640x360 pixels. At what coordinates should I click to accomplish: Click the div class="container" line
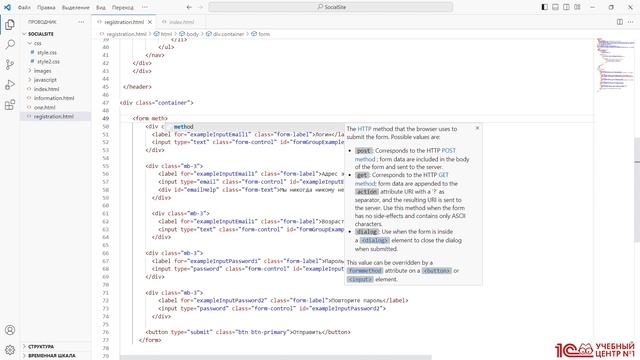point(157,103)
